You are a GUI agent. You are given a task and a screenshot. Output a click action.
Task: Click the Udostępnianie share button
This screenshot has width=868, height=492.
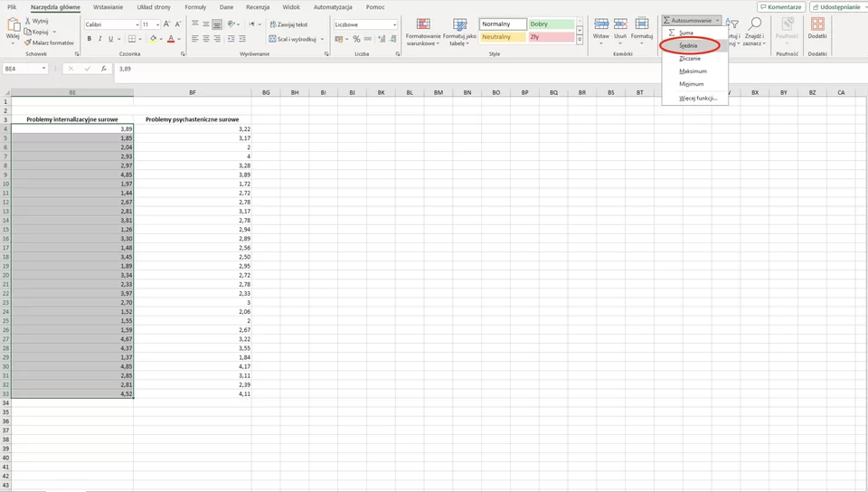(837, 6)
